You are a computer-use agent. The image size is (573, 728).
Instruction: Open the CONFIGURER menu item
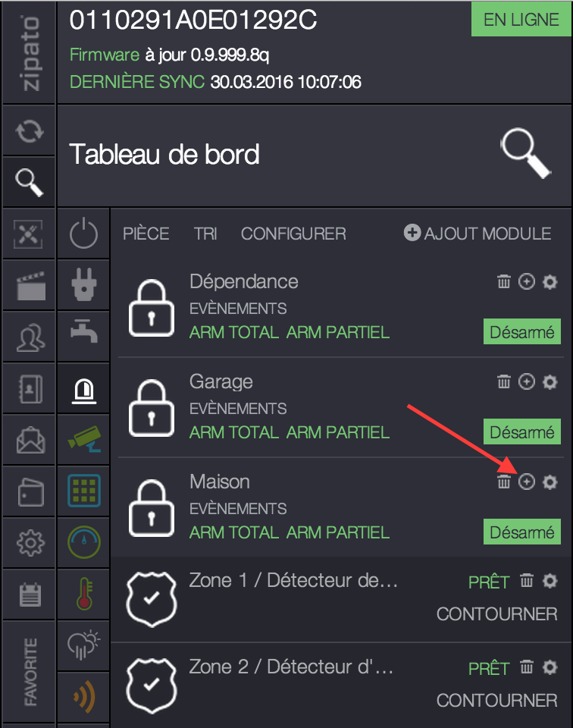[x=293, y=234]
